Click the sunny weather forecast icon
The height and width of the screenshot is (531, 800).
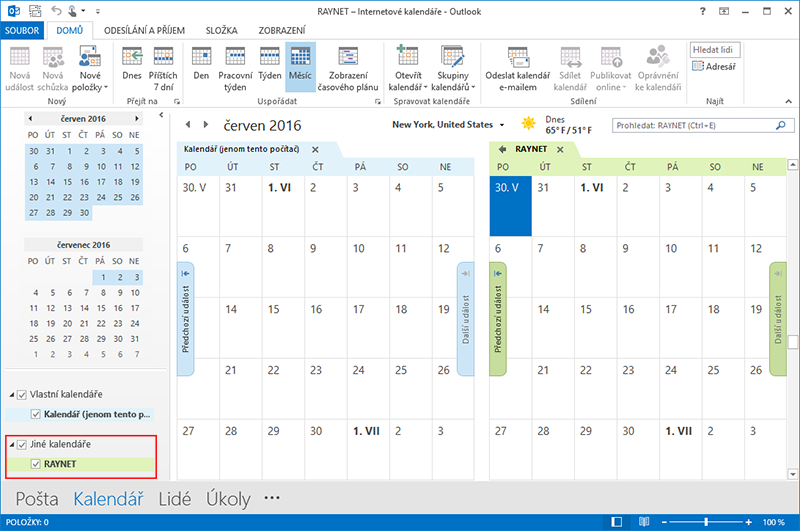(x=529, y=123)
